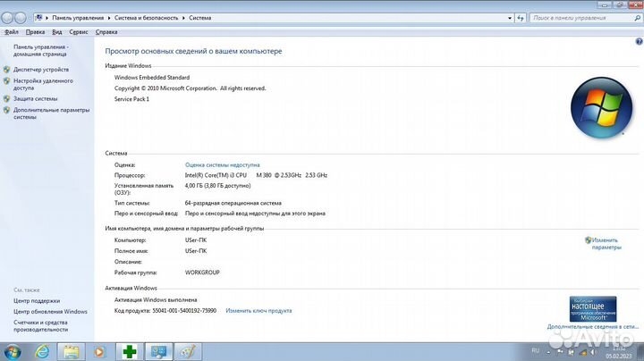Open Дополнительные параметры системы link
The image size is (644, 361).
pyautogui.click(x=51, y=113)
